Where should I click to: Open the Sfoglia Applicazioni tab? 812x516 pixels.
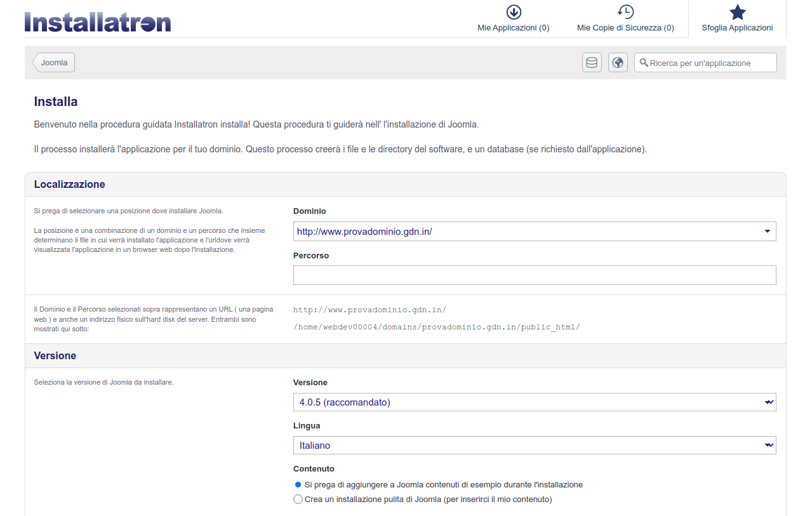coord(737,19)
